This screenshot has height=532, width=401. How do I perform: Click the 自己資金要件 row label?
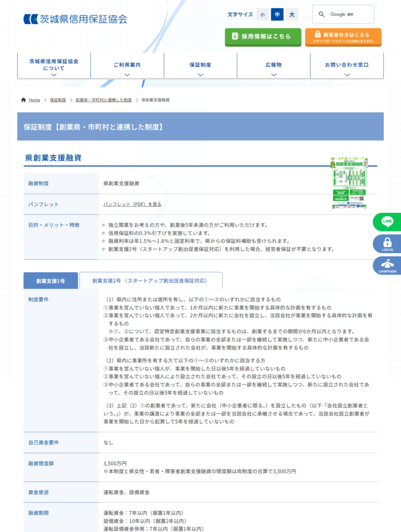(x=44, y=442)
